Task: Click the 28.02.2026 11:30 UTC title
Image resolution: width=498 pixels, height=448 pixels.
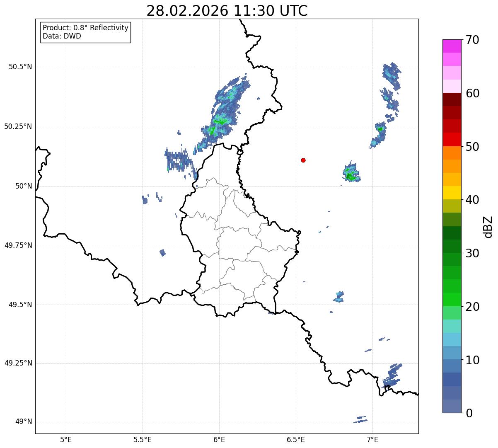Action: pyautogui.click(x=227, y=10)
